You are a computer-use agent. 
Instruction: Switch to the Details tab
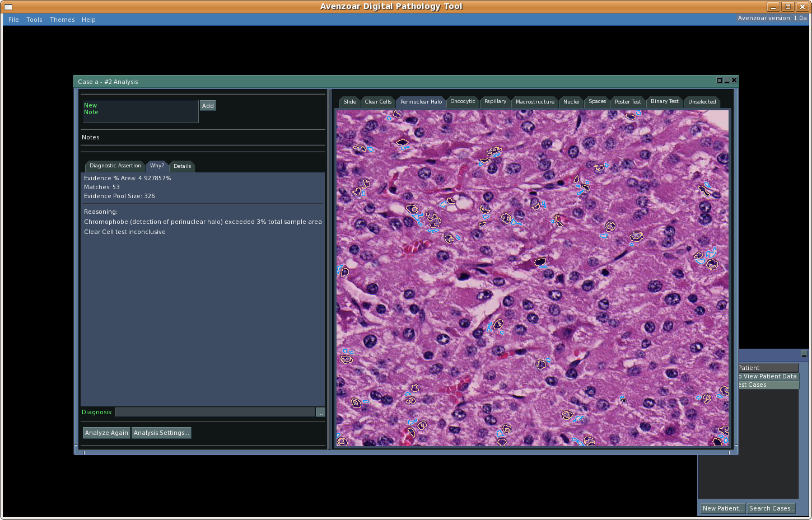(x=182, y=166)
